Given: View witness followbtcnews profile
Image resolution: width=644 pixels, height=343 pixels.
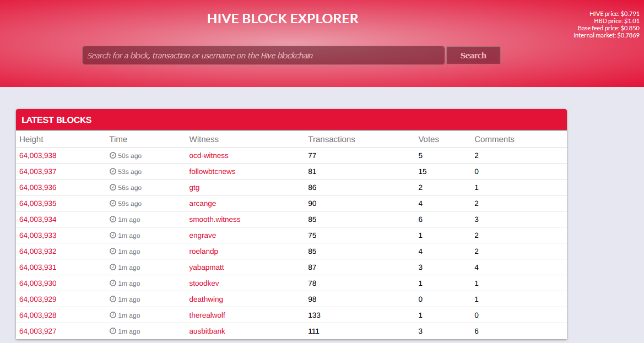Looking at the screenshot, I should click(212, 172).
